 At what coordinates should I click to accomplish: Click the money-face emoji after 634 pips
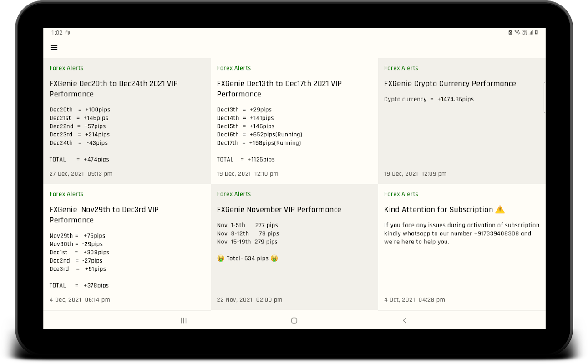[x=274, y=258]
